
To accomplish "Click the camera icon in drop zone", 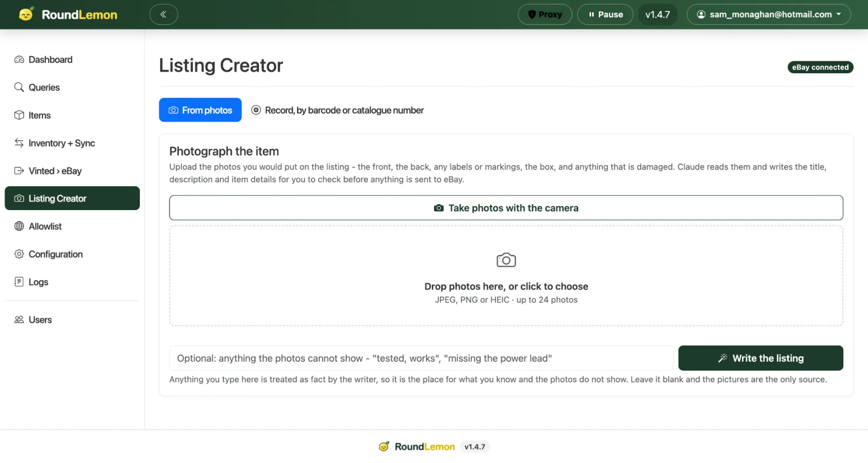I will tap(506, 260).
